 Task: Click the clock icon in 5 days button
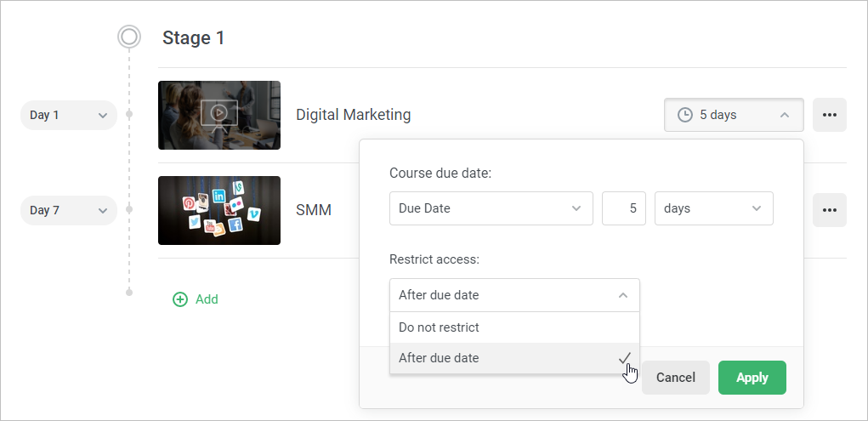[684, 115]
